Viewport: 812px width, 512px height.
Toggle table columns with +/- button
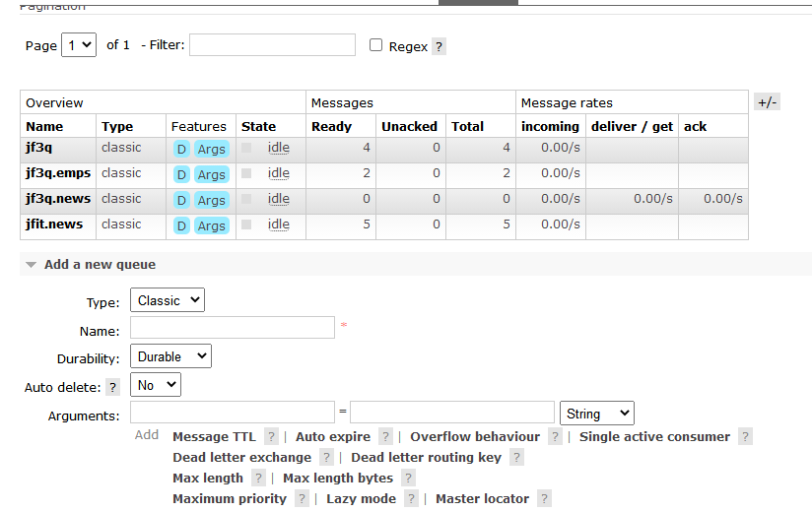click(767, 101)
